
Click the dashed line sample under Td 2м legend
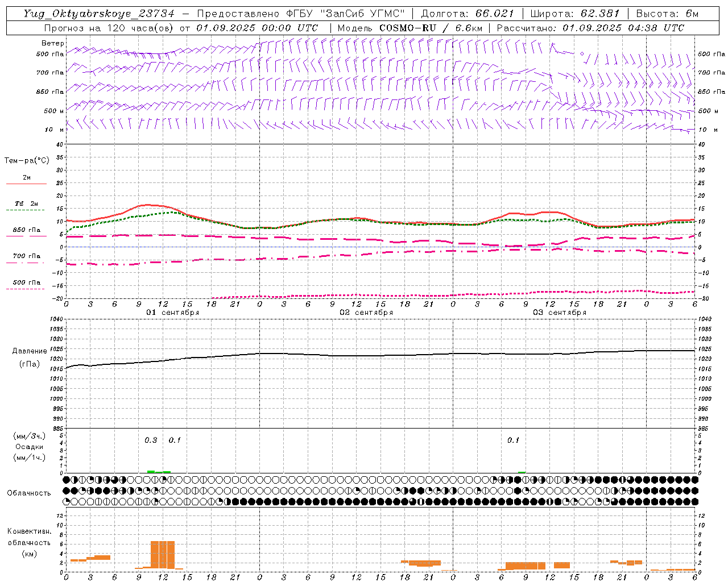coord(25,210)
